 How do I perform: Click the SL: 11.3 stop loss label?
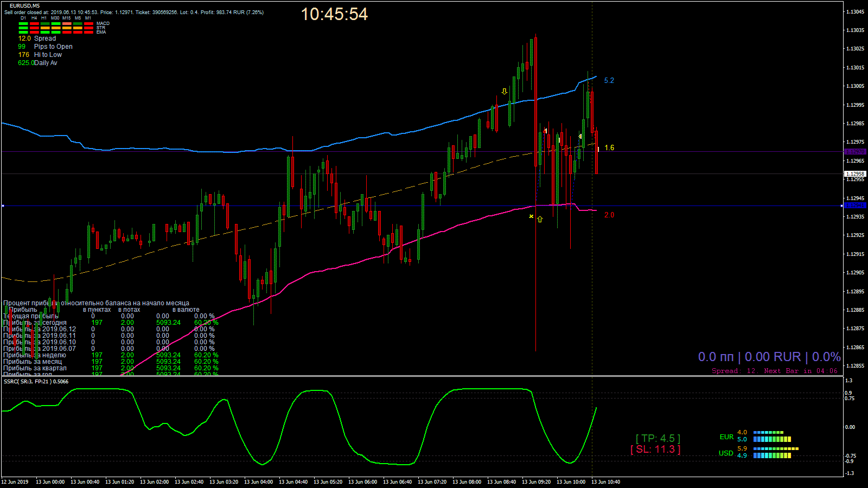(x=655, y=450)
